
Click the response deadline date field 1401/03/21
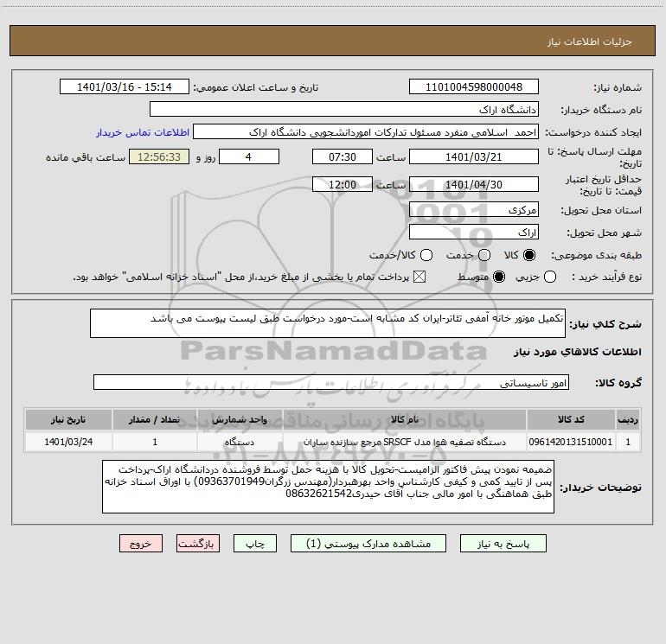coord(474,157)
